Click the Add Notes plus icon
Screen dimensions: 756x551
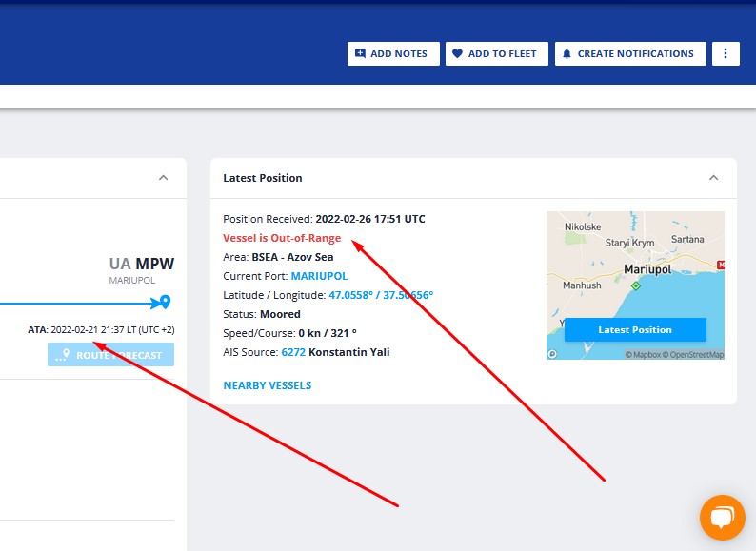(360, 53)
